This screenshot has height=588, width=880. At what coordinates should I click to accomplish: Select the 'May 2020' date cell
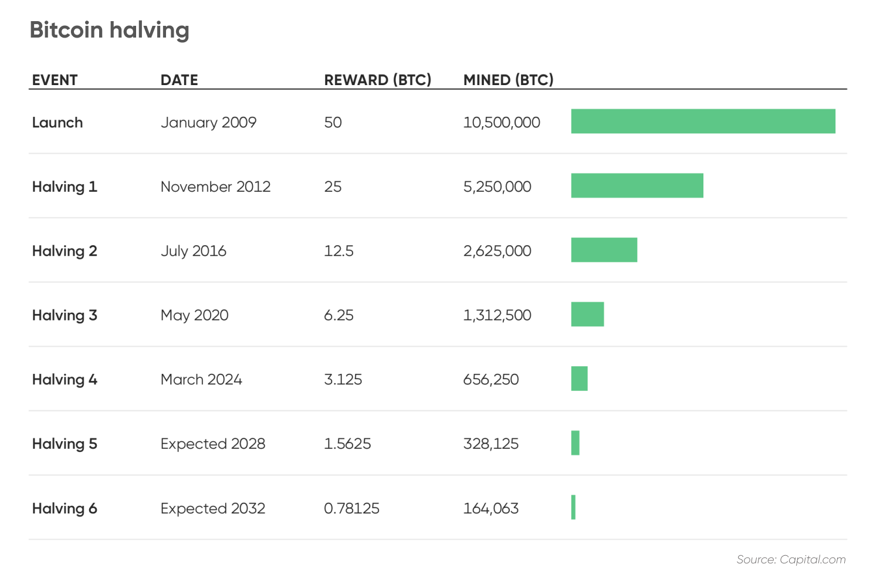coord(195,315)
